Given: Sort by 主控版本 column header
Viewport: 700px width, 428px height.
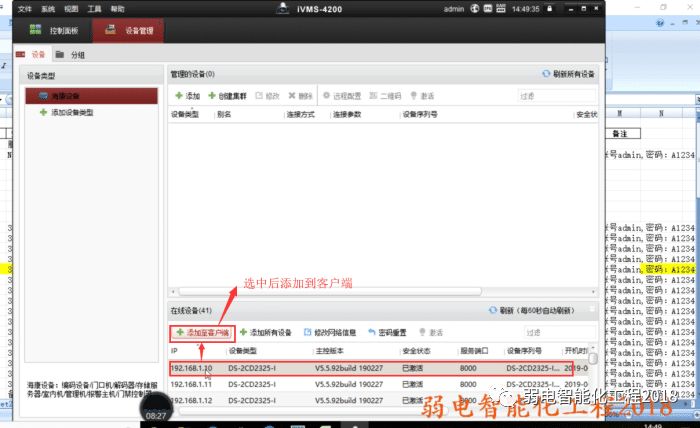Looking at the screenshot, I should click(329, 351).
